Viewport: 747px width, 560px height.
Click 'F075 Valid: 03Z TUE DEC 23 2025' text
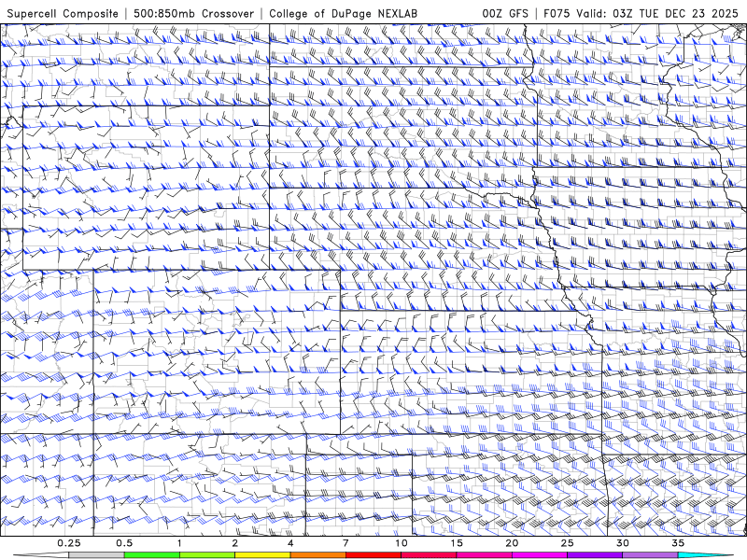[641, 13]
